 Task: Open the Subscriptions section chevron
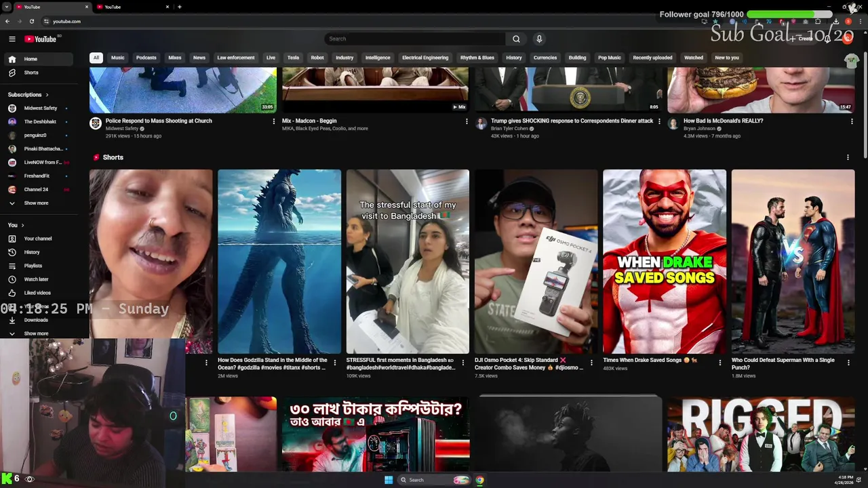[x=47, y=95]
